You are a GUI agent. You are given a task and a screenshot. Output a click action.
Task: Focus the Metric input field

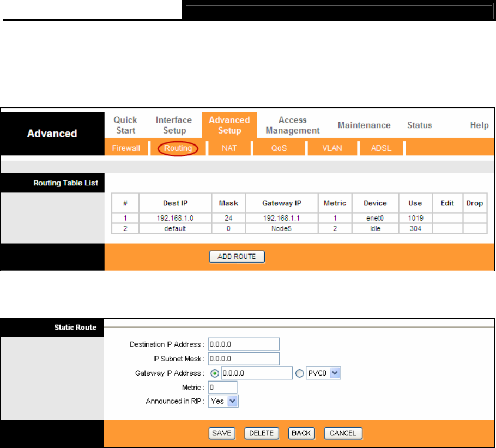[x=222, y=388]
